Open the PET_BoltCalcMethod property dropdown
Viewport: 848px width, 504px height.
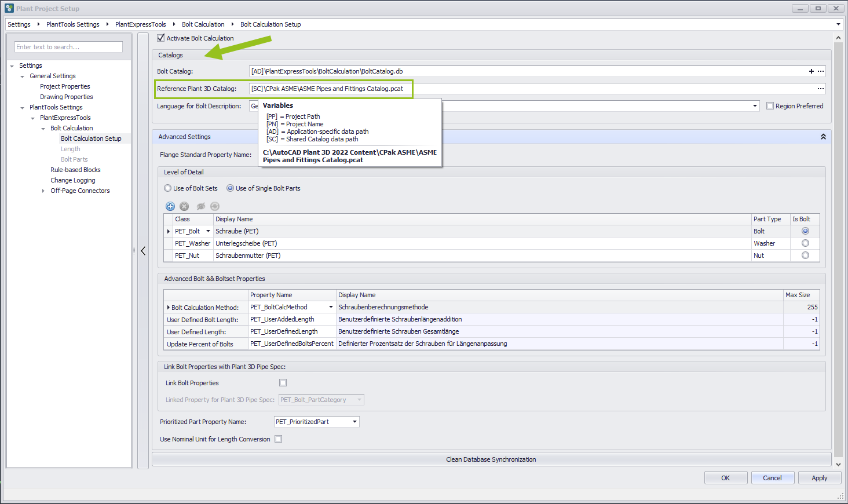(331, 307)
